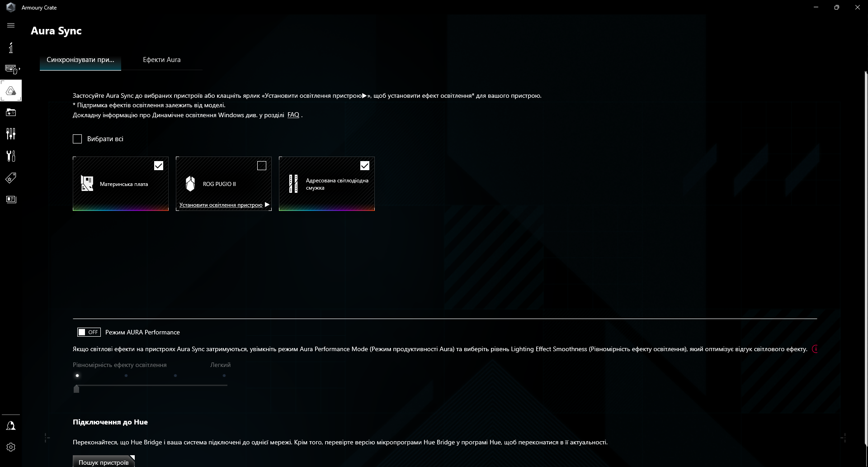Click the 'Вибрати всі' label text
Viewport: 868px width, 467px height.
105,139
